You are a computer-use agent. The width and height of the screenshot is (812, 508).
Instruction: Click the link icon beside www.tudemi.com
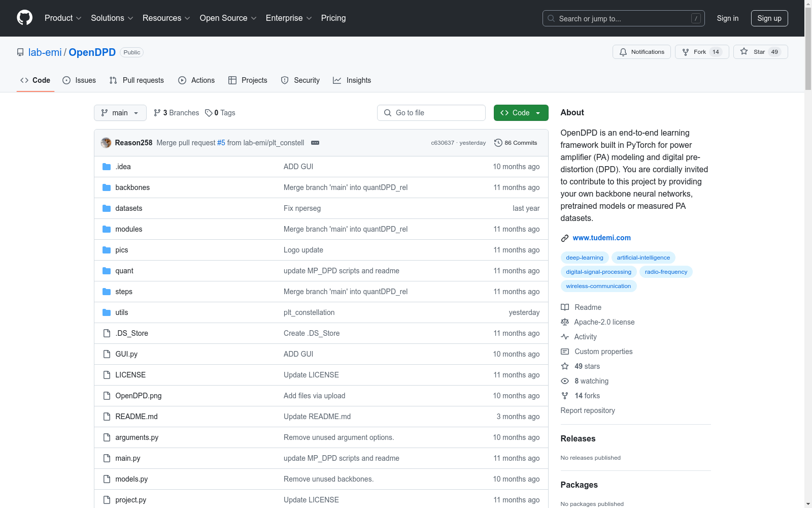pyautogui.click(x=565, y=238)
